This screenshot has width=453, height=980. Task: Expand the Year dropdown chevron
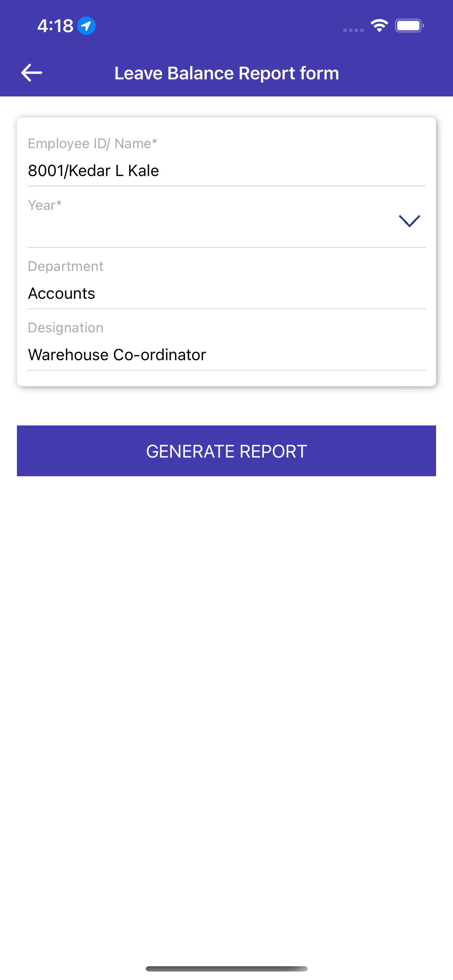[x=409, y=220]
